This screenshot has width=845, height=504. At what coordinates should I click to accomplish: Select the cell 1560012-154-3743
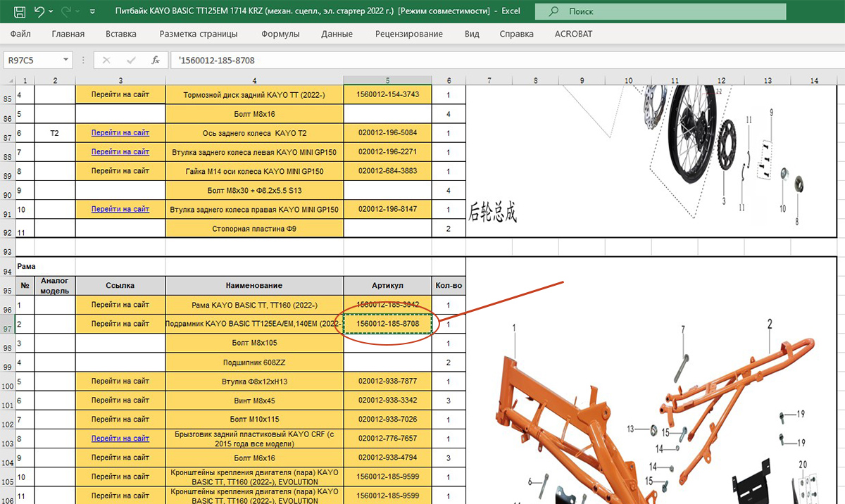387,94
